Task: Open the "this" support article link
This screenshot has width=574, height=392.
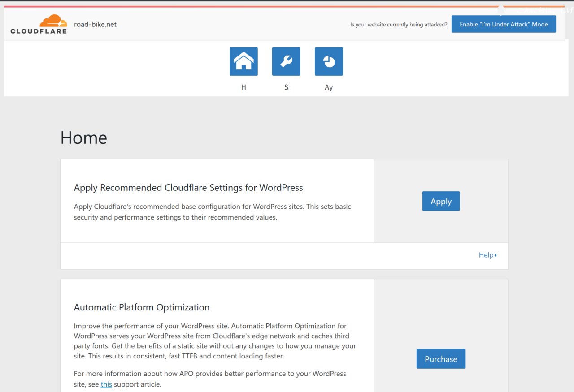Action: [x=106, y=384]
